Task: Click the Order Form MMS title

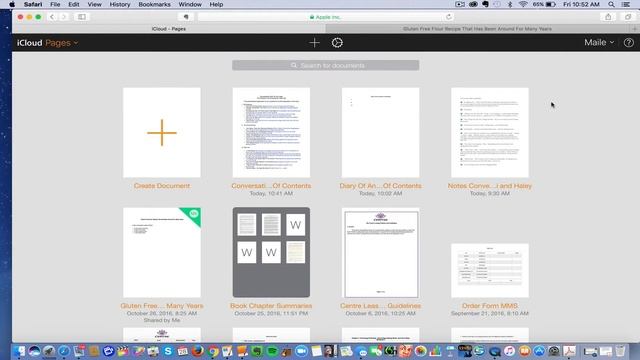Action: 490,306
